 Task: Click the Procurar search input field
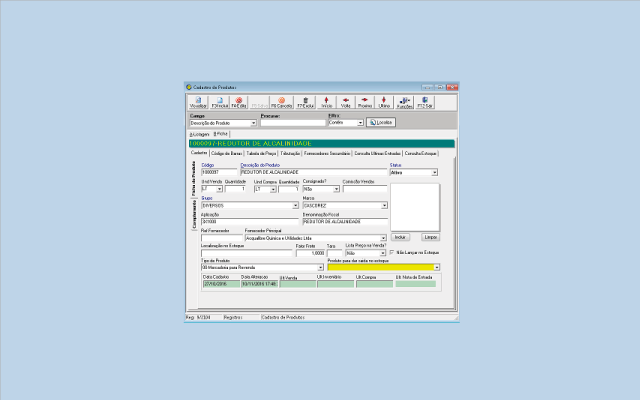pyautogui.click(x=292, y=122)
